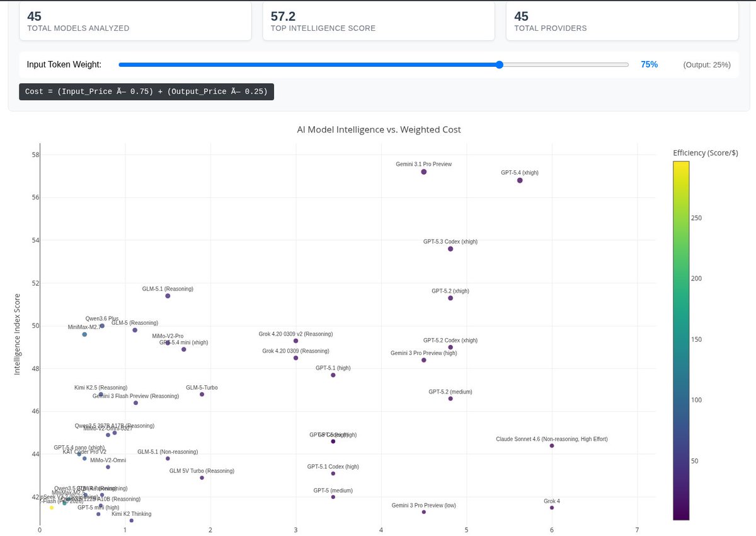
Task: Click the "(Output: 25%)" label
Action: click(x=707, y=64)
